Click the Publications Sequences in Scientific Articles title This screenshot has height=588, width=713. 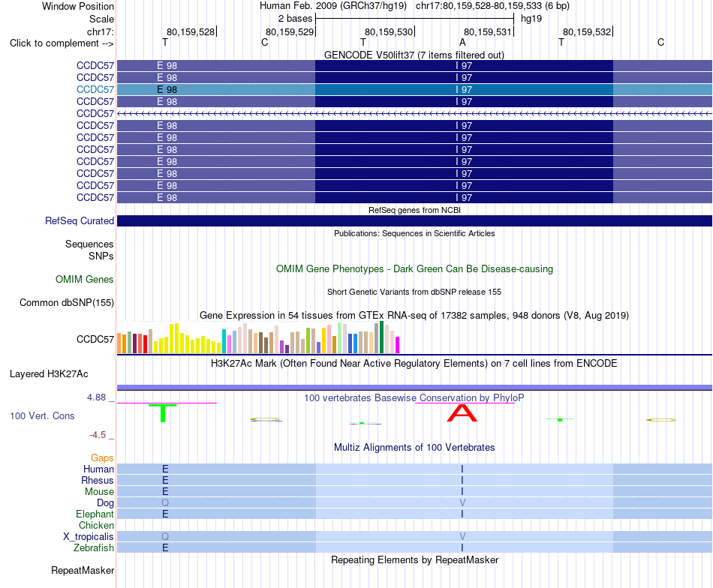[414, 233]
